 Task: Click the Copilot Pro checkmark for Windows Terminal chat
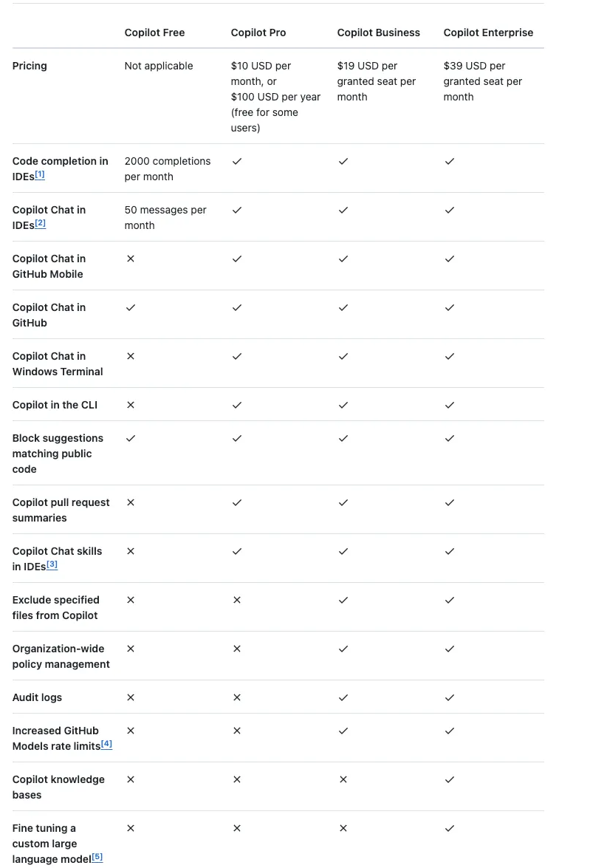[237, 357]
